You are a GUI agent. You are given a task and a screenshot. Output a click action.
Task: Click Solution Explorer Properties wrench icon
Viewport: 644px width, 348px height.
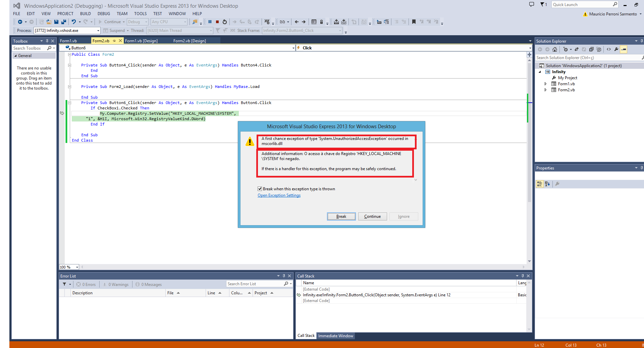click(616, 49)
